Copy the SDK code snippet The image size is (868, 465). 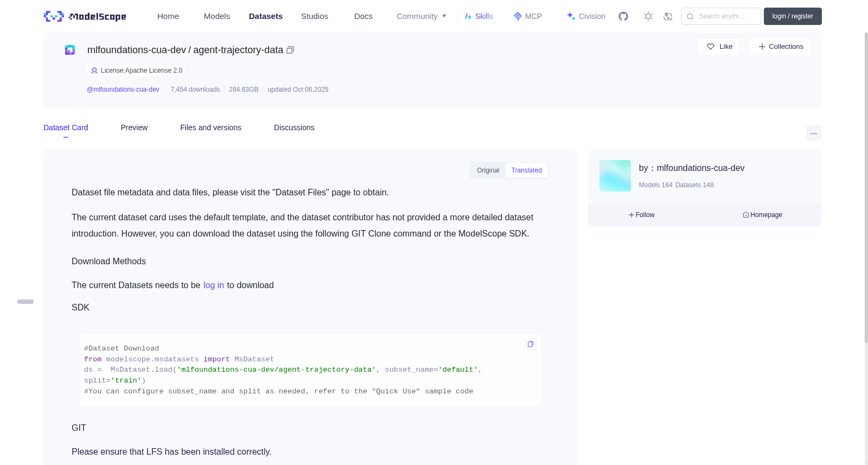click(x=531, y=344)
